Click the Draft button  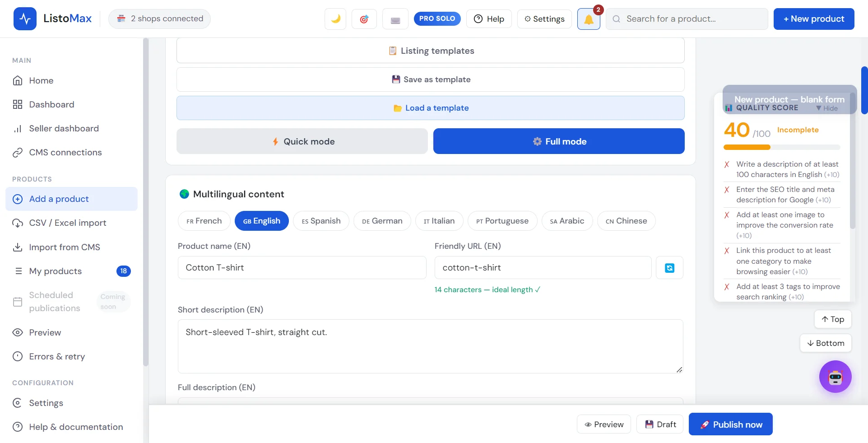click(660, 424)
